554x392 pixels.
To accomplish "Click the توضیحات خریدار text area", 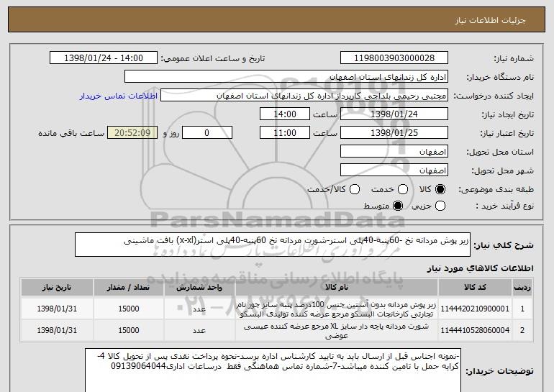I will [273, 371].
